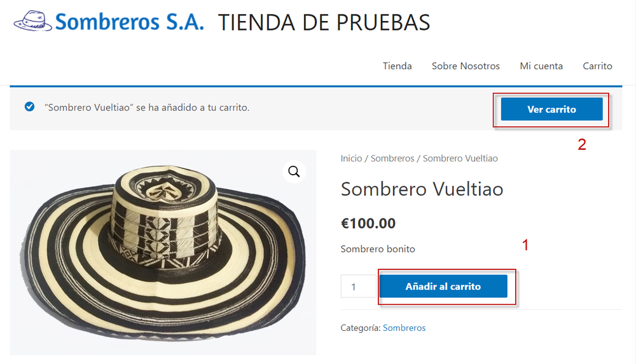Follow the Inicio breadcrumb link
The width and height of the screenshot is (636, 364).
coord(351,158)
